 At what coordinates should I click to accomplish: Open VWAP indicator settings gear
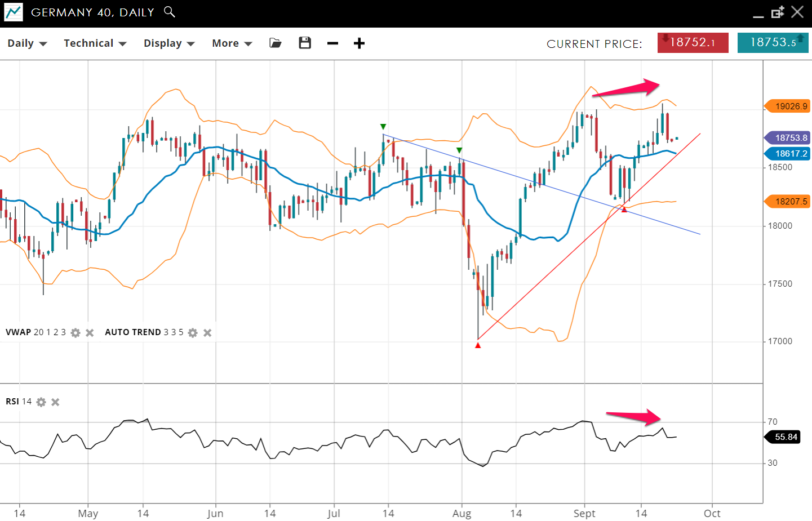click(76, 333)
